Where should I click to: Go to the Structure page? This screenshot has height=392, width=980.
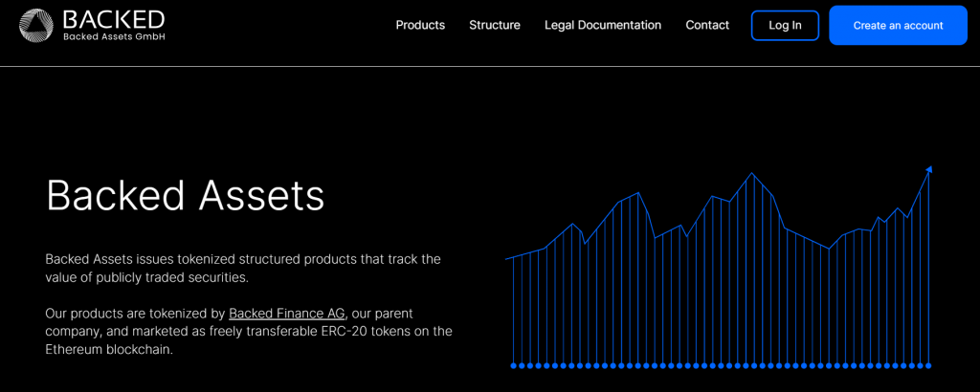point(495,25)
